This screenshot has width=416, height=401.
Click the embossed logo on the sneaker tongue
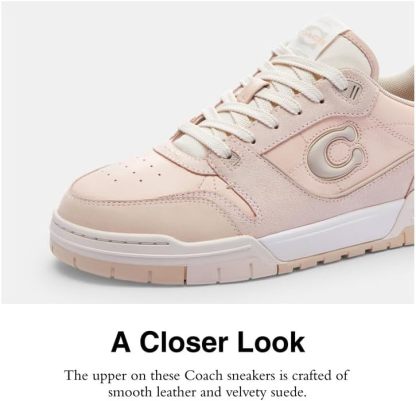tap(312, 35)
